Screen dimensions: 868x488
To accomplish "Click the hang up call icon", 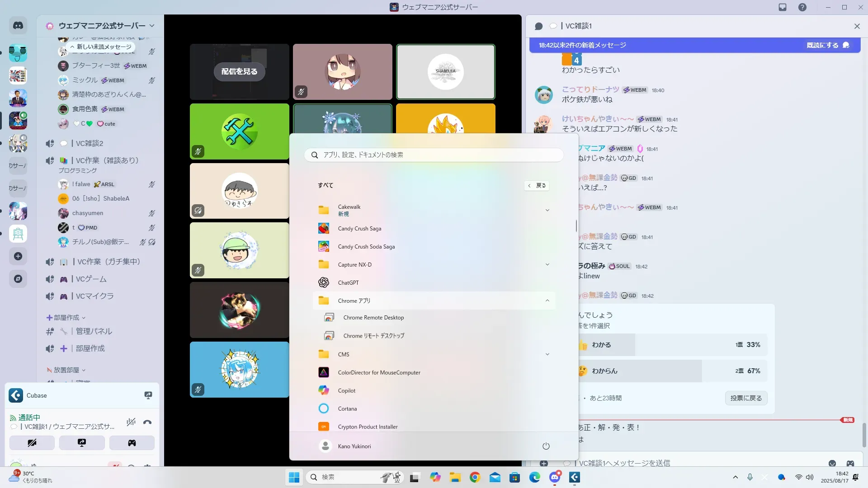I will click(147, 422).
